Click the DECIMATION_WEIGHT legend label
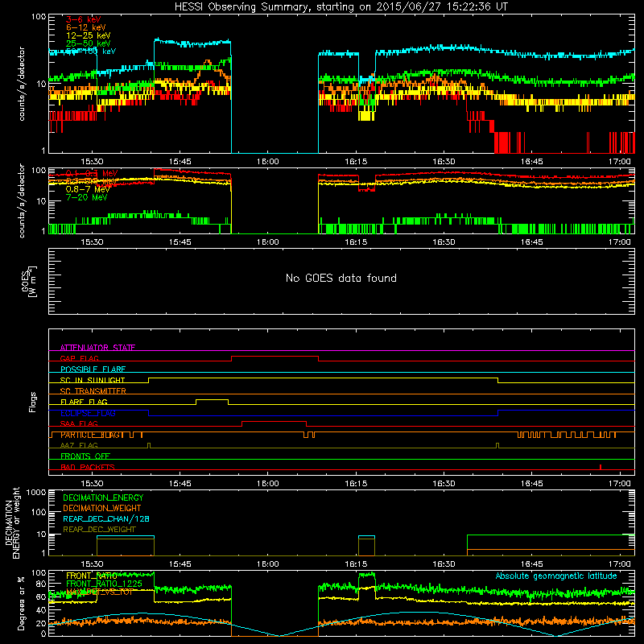 102,508
